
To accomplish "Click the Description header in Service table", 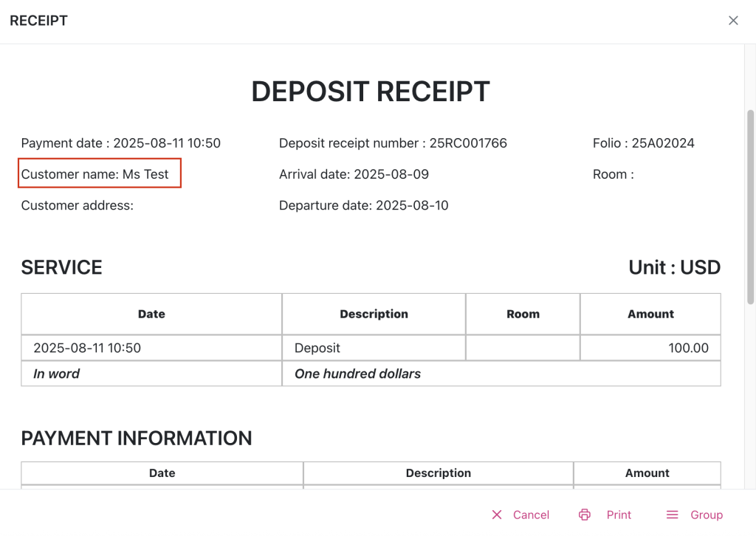I will (x=374, y=314).
